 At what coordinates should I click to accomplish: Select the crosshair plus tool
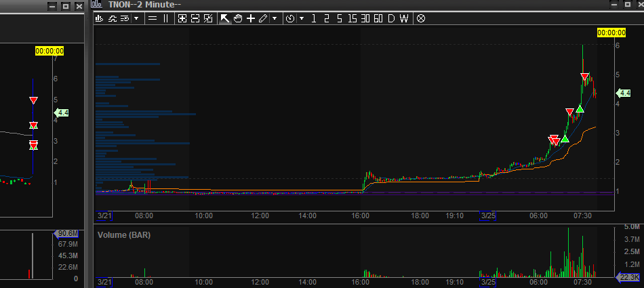(251, 18)
